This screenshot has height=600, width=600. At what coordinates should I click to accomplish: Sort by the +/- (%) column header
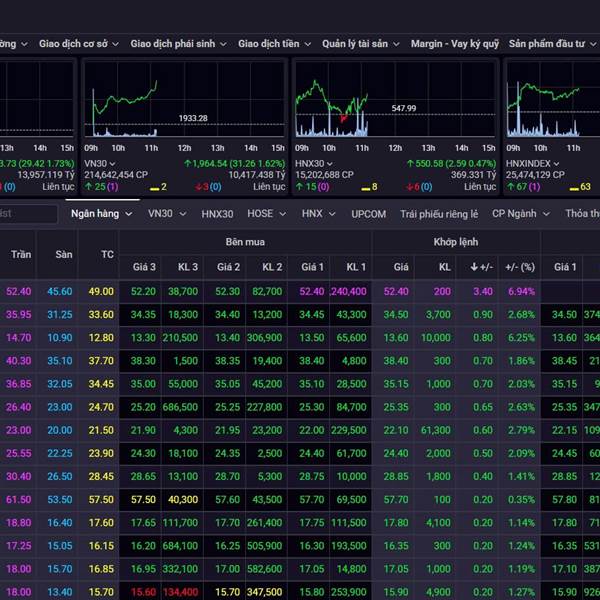(x=521, y=267)
